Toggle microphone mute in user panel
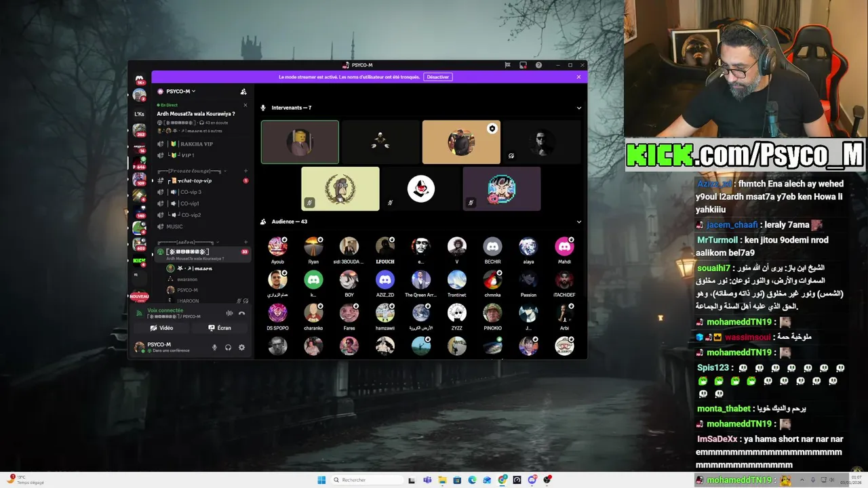This screenshot has width=868, height=488. [214, 348]
